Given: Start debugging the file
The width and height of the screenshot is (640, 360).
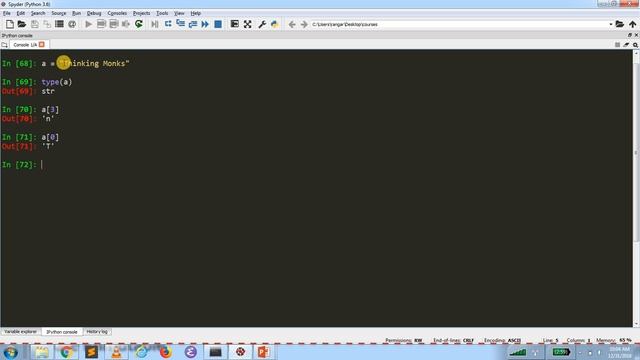Looking at the screenshot, I should pyautogui.click(x=155, y=24).
